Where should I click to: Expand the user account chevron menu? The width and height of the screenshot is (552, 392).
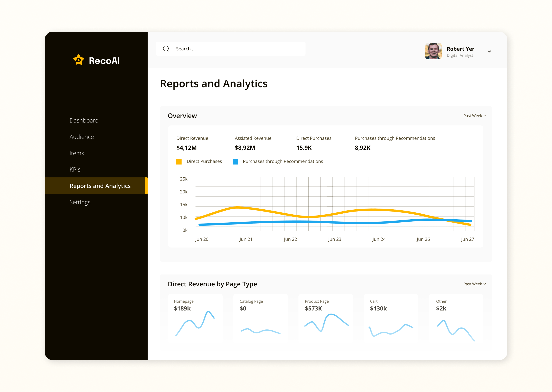point(489,51)
